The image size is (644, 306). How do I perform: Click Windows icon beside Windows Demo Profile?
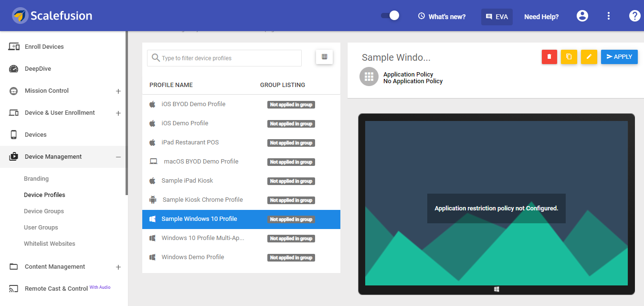click(153, 257)
